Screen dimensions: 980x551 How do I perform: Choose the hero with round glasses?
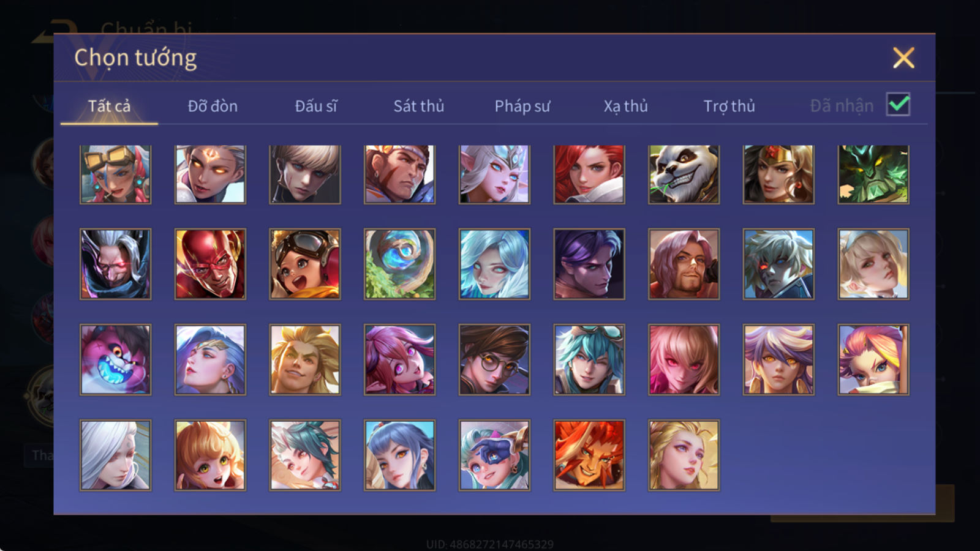494,359
